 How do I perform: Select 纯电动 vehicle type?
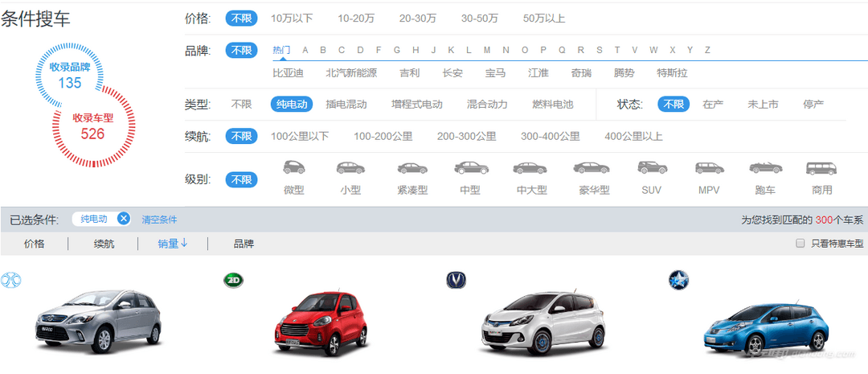coord(292,105)
